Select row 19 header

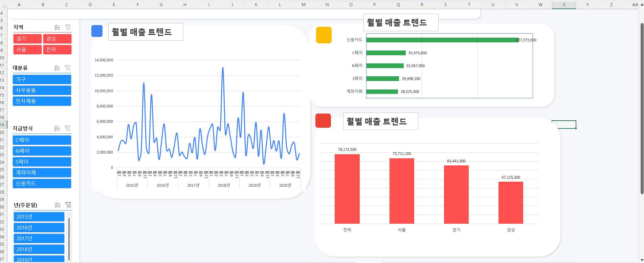[3, 125]
